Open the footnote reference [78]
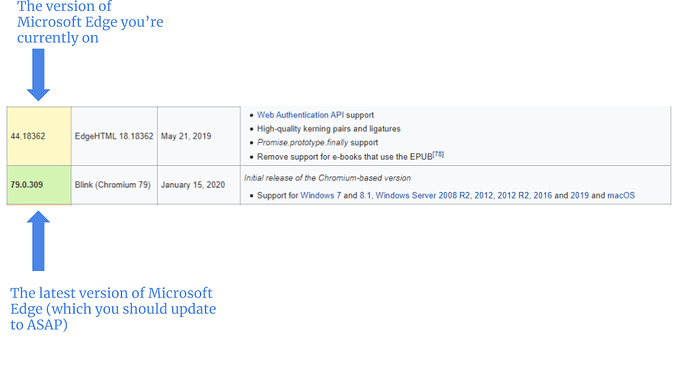690x388 pixels. coord(438,154)
